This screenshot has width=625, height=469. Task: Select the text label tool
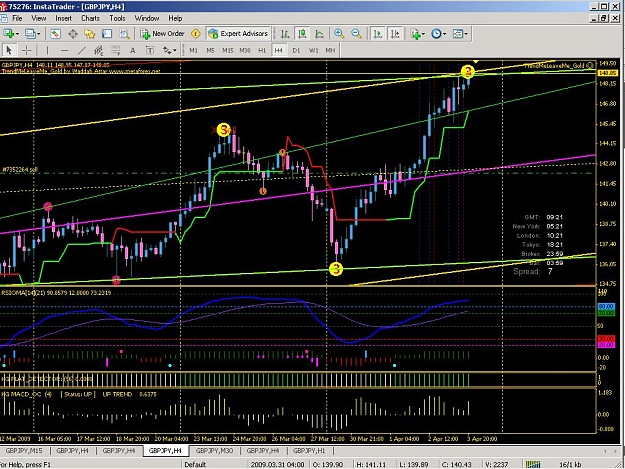[x=150, y=51]
